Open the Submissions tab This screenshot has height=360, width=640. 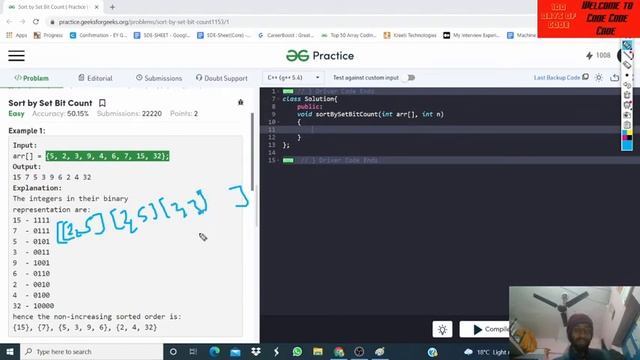click(x=159, y=78)
